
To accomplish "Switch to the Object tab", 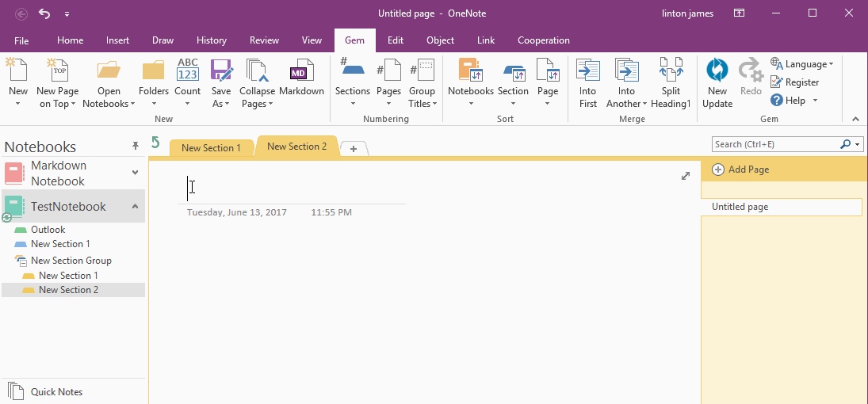I will [x=440, y=40].
